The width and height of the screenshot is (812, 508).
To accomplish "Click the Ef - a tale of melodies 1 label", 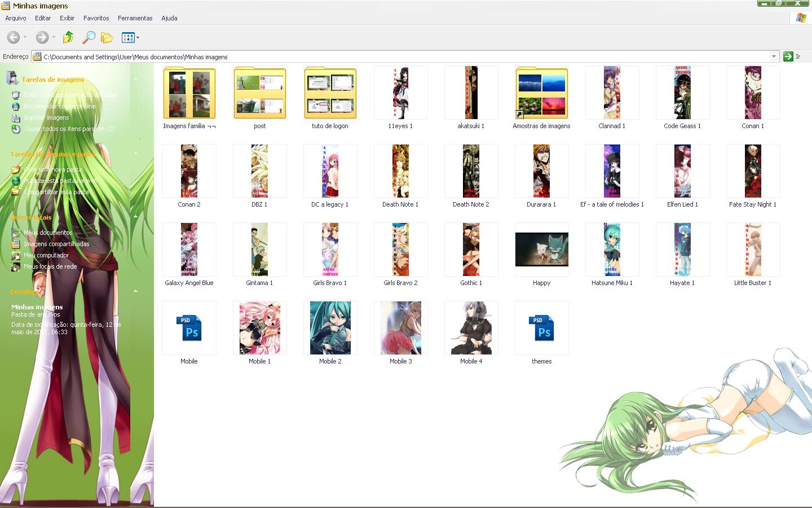I will click(612, 204).
